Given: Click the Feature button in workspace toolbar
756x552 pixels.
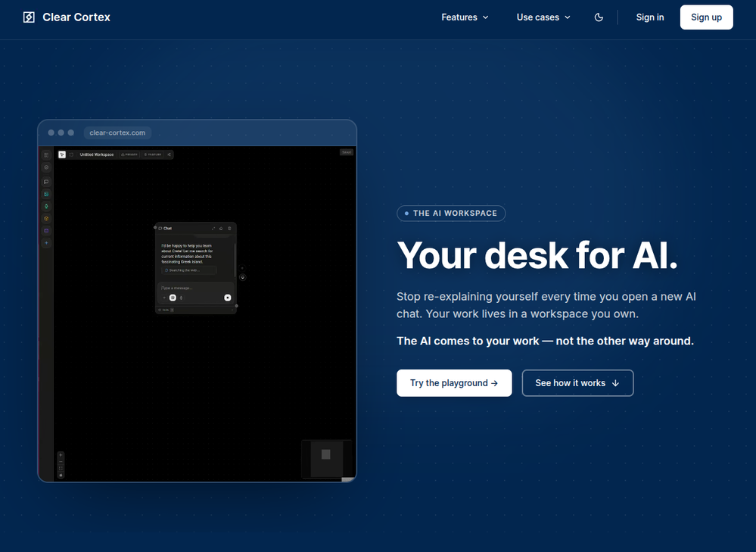Looking at the screenshot, I should pos(152,154).
